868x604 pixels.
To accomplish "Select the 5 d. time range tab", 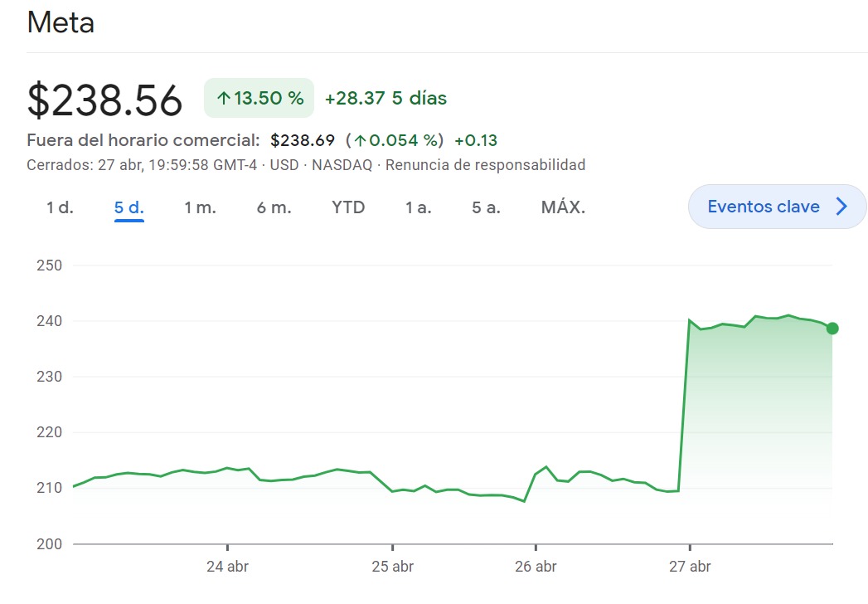I will pyautogui.click(x=129, y=207).
